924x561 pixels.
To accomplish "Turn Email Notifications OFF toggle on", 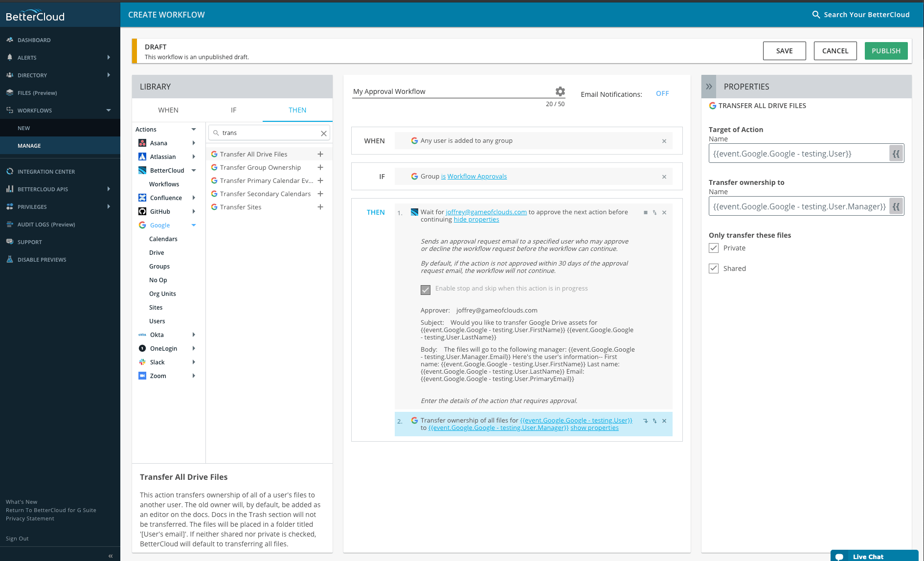I will coord(662,93).
